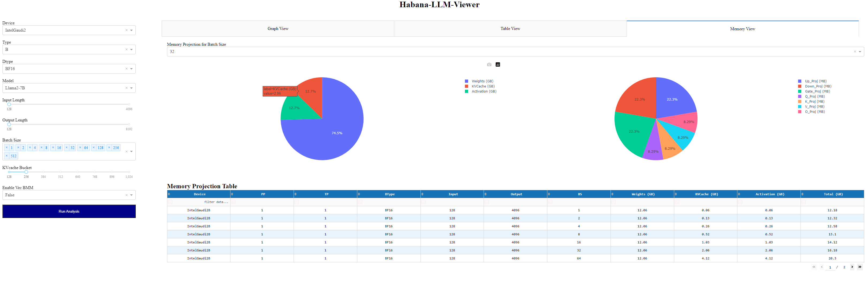Screen dimensions: 868x303
Task: Toggle Weights (GB) legend entry
Action: (x=479, y=81)
